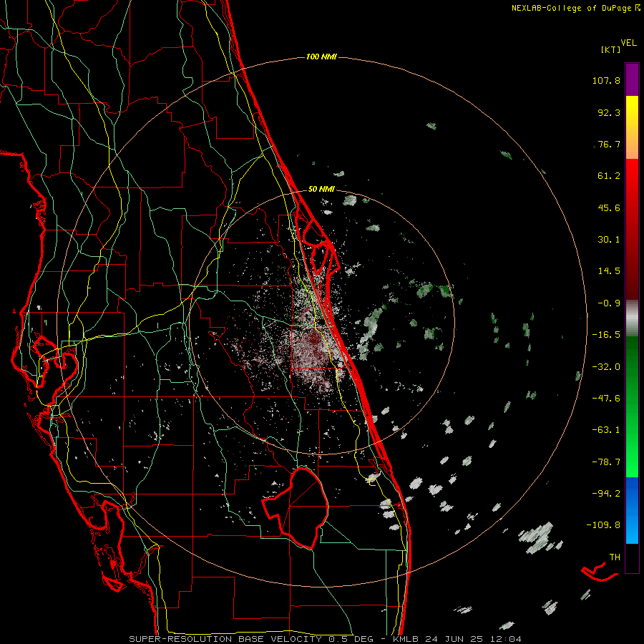
Task: Pick the purple segment of the color bar
Action: [632, 79]
